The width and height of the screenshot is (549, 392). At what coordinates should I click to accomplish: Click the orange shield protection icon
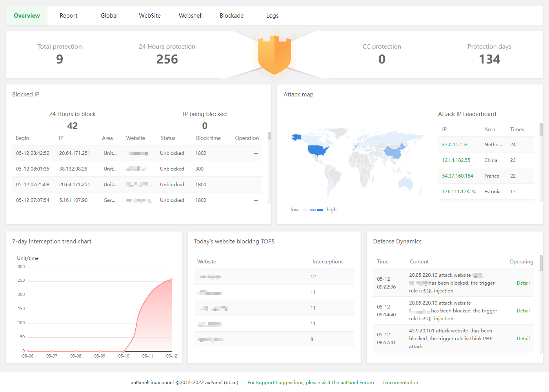coord(274,54)
